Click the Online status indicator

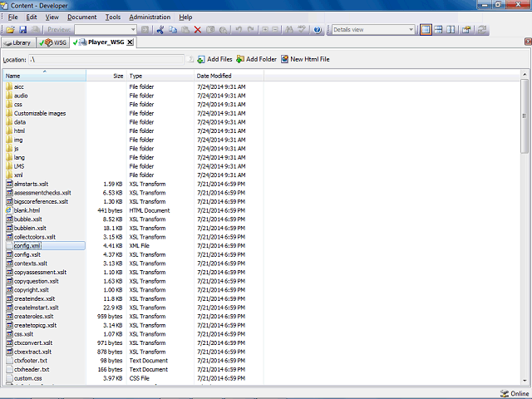tap(515, 393)
